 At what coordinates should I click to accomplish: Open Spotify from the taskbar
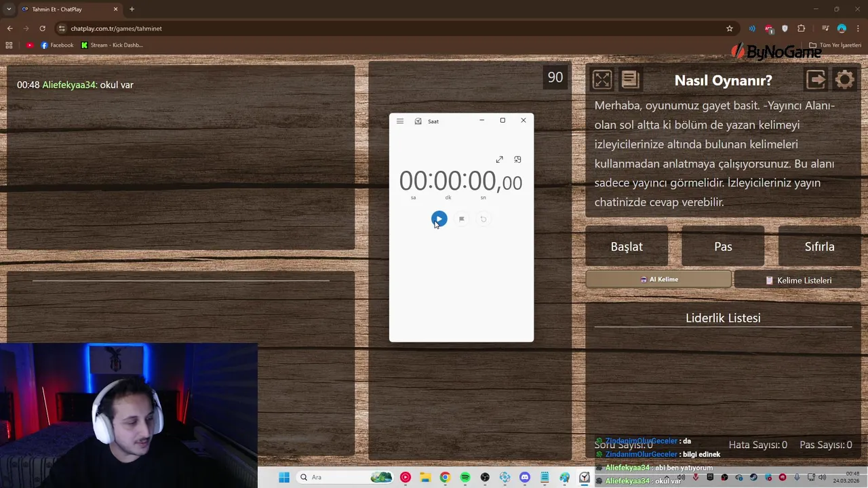(x=465, y=477)
